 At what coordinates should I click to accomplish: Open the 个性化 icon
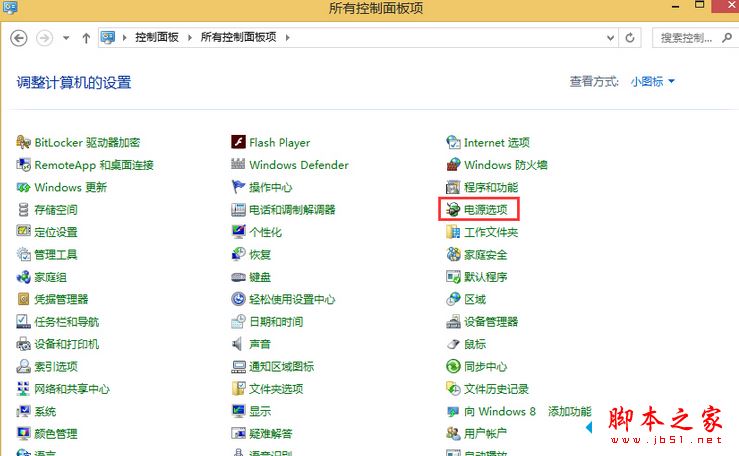tap(238, 232)
